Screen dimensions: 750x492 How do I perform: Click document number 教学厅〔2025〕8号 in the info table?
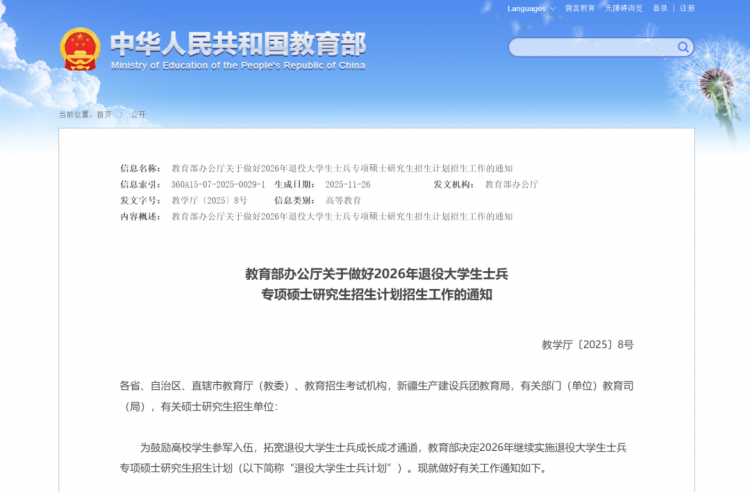[210, 200]
